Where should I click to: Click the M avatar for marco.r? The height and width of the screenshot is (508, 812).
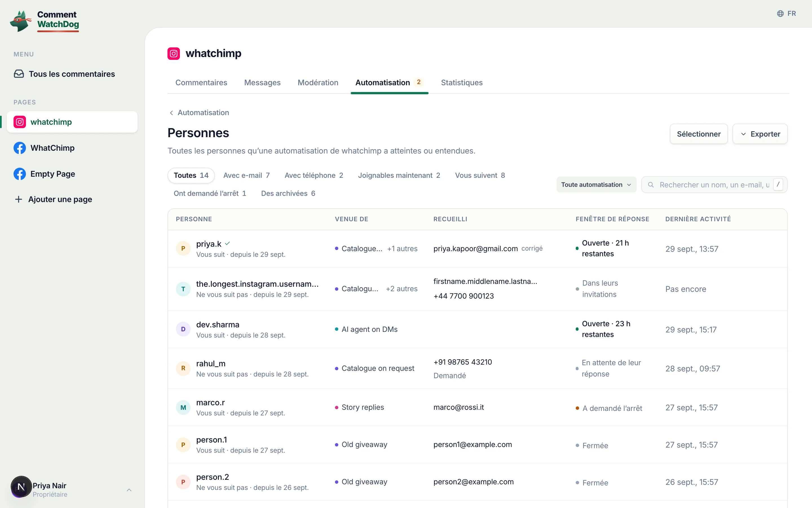[183, 408]
